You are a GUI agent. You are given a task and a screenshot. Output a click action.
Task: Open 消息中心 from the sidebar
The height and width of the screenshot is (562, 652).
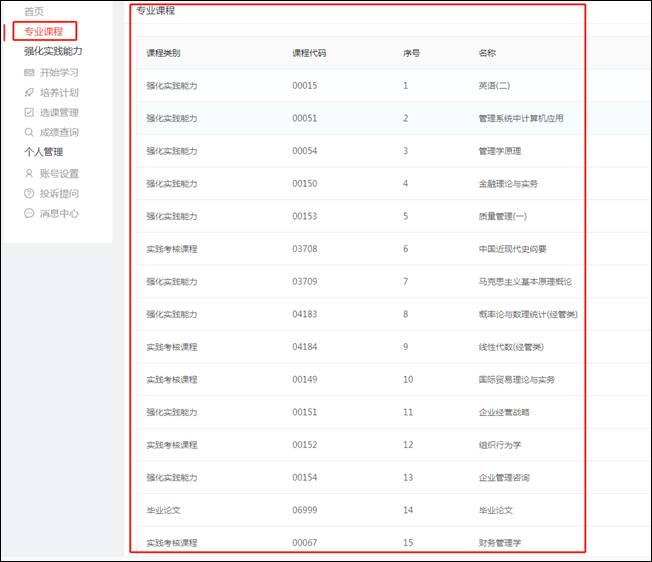(59, 214)
